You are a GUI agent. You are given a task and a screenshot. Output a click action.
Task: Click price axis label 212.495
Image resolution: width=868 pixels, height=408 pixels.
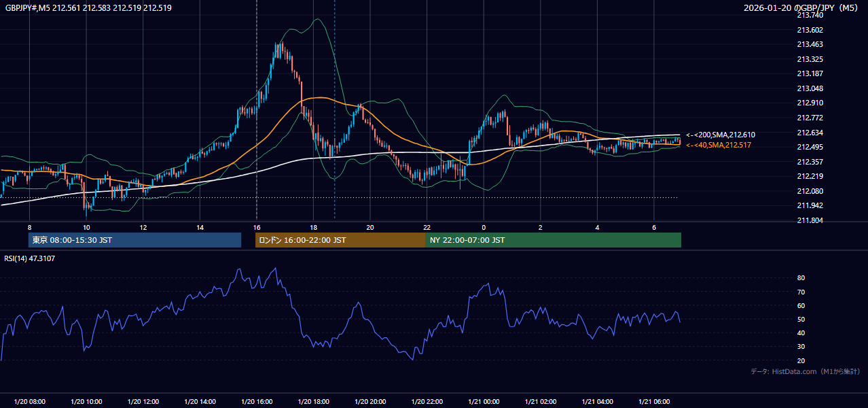(x=810, y=148)
